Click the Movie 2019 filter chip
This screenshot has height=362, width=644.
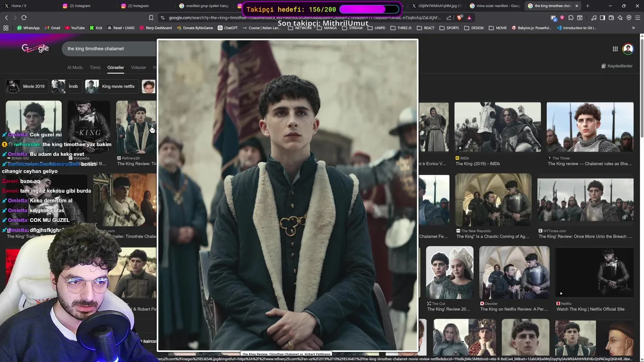(27, 86)
